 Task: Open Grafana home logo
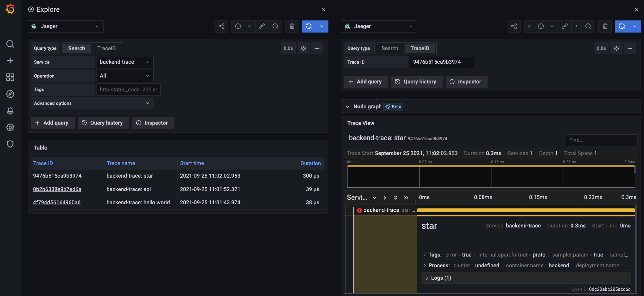click(x=10, y=9)
